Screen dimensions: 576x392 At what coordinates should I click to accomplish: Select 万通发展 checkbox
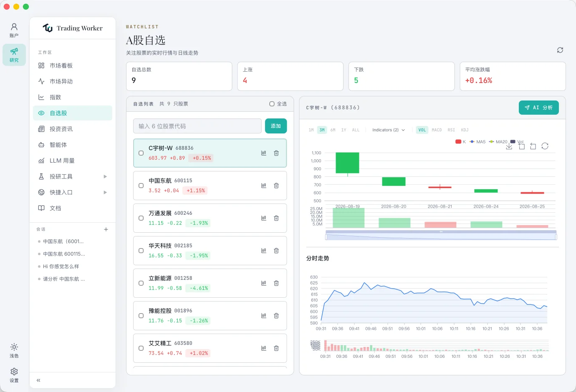(141, 218)
